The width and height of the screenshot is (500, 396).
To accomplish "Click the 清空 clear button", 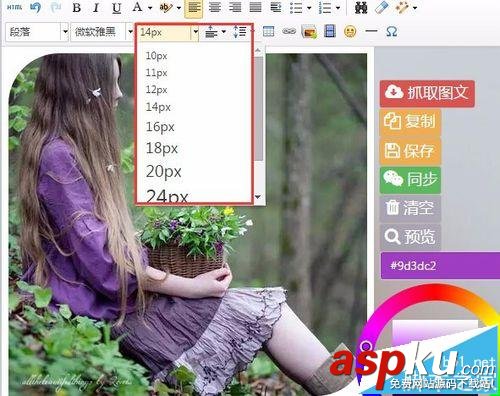I will pos(410,209).
